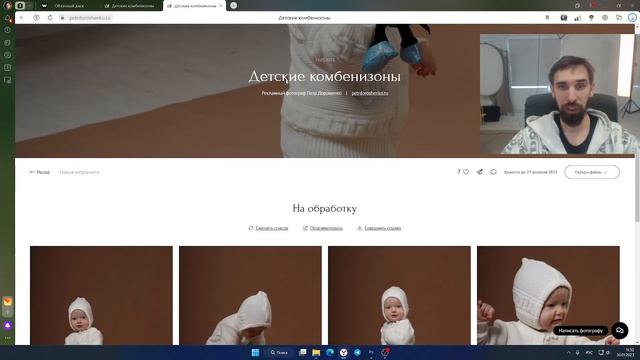
Task: Open the purple Alice assistant icon in sidebar
Action: [7, 325]
